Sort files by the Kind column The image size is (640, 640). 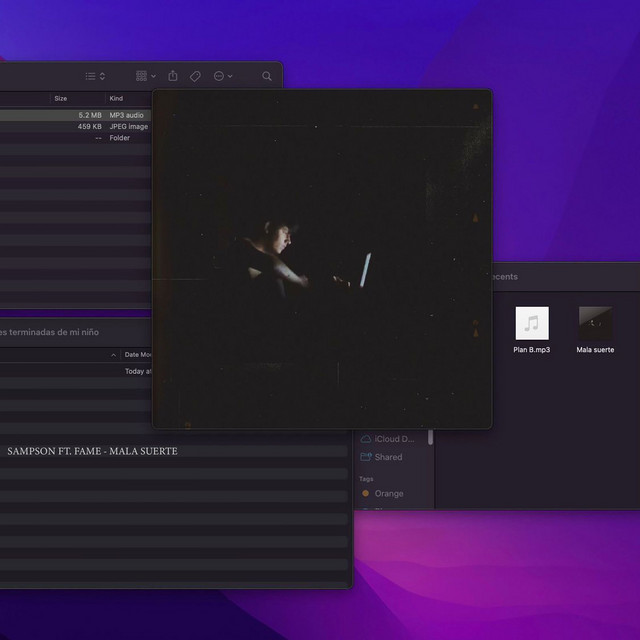[x=118, y=99]
